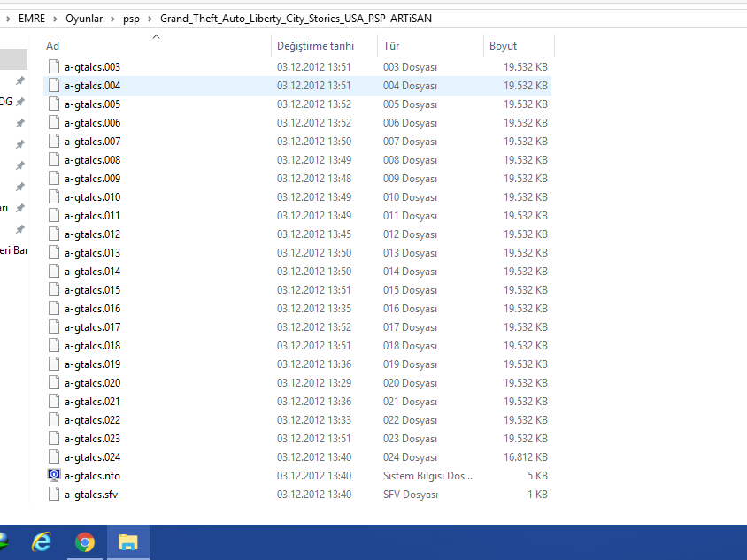
Task: Select the a-gtalcs.016 file icon
Action: (54, 309)
